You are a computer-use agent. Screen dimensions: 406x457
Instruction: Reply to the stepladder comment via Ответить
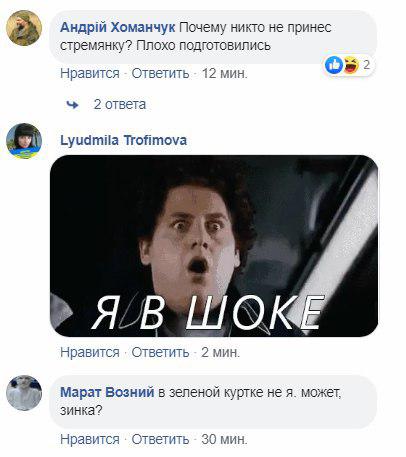click(x=160, y=73)
